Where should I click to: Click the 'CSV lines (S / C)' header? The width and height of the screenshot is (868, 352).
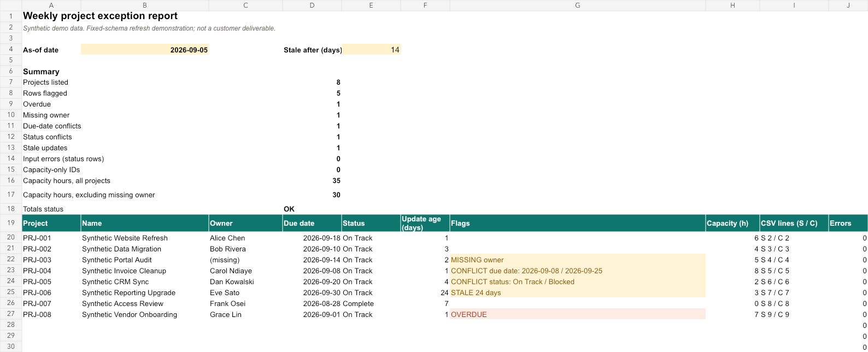point(794,223)
